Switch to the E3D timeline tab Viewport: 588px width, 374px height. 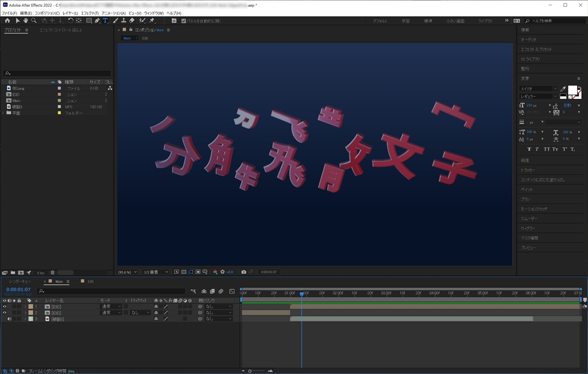click(x=90, y=282)
